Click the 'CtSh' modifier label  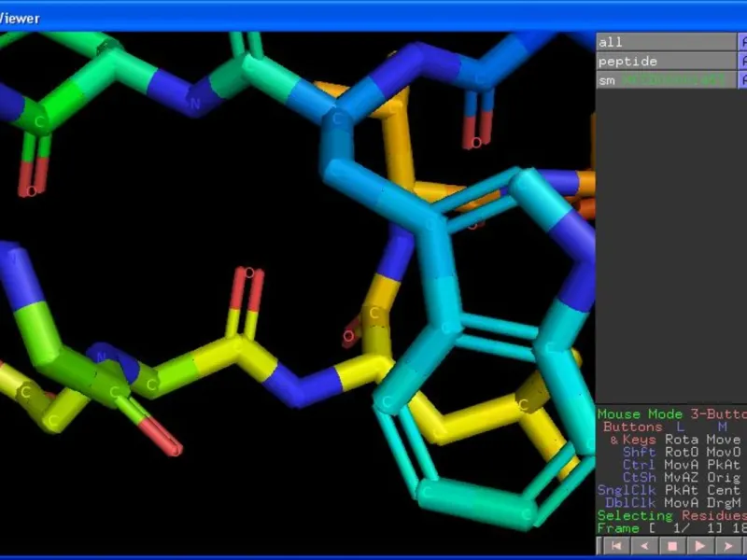(640, 477)
